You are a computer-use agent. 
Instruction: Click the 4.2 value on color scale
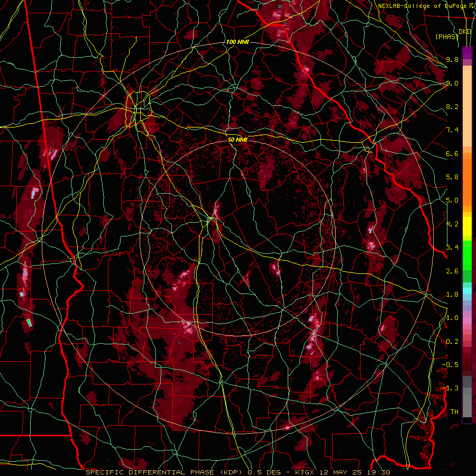coord(452,224)
